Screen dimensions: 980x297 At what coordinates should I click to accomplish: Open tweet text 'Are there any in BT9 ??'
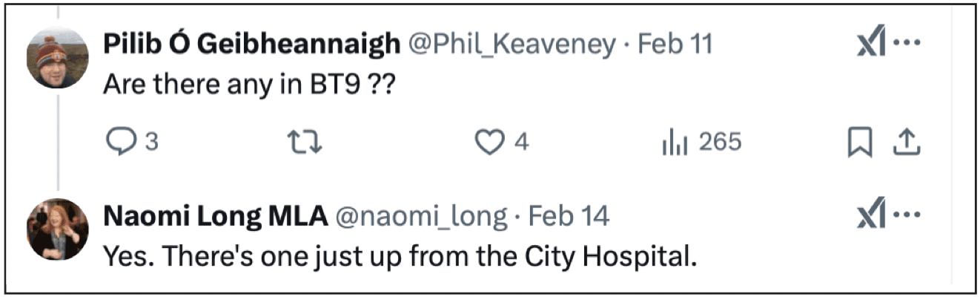click(x=248, y=85)
